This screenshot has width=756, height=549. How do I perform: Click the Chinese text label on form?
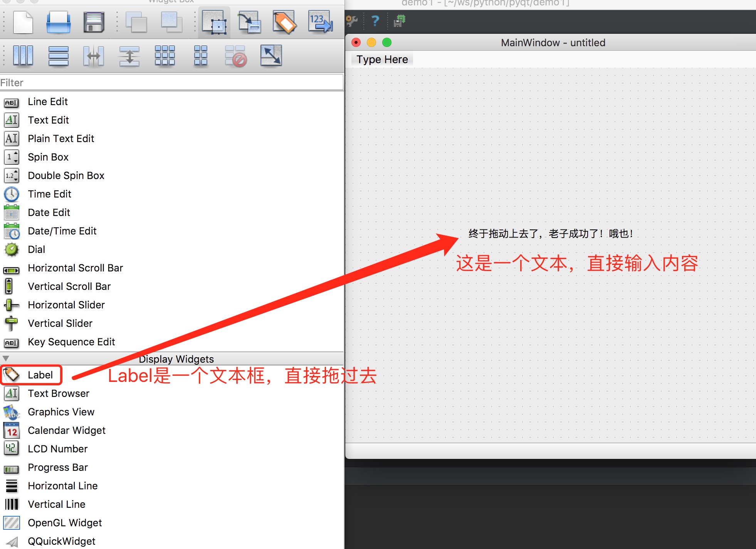(550, 234)
